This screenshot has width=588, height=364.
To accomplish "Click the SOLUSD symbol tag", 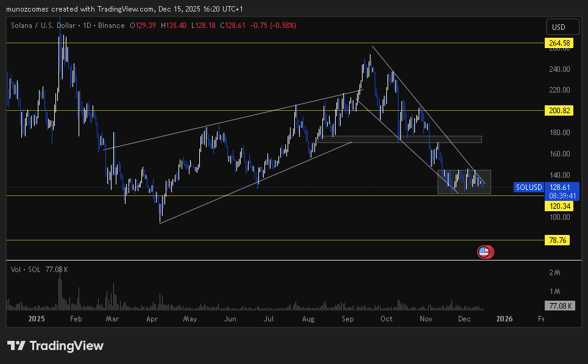I will [529, 187].
